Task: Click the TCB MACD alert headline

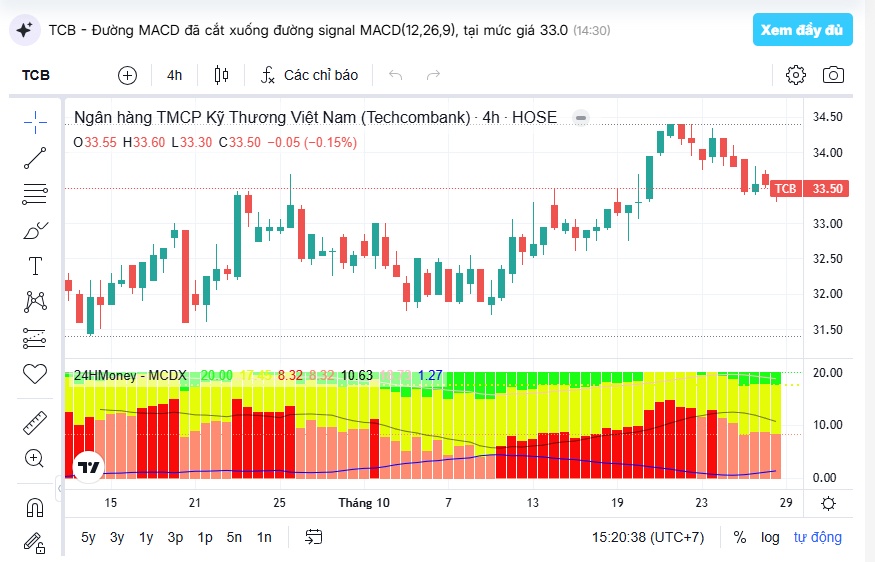Action: (x=308, y=30)
